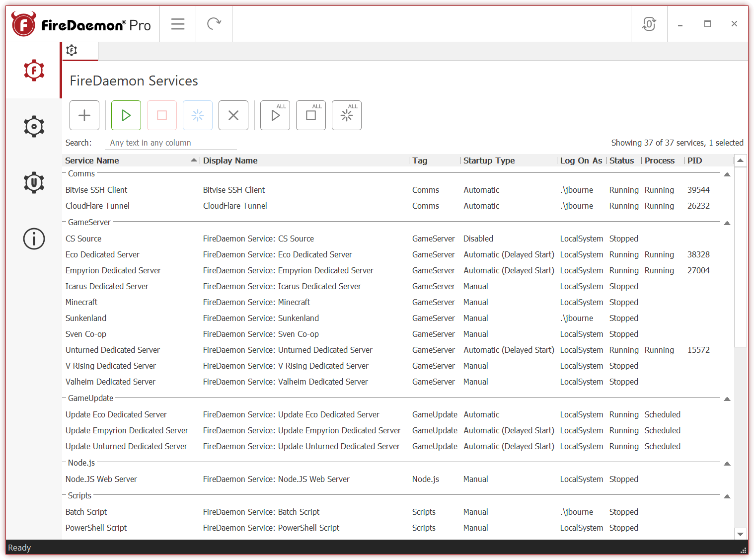This screenshot has height=560, width=754.
Task: Restart the selected service
Action: click(x=198, y=115)
